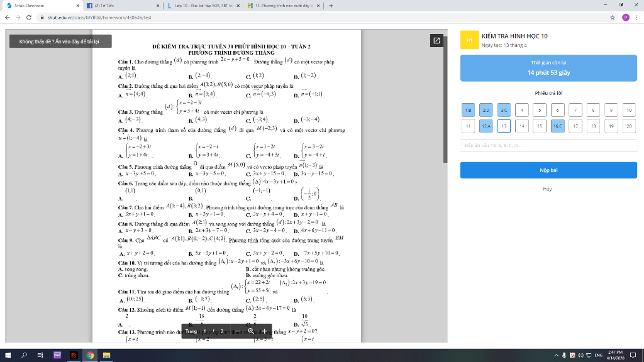Close the SHub Classroom tab
This screenshot has height=362, width=644.
[77, 6]
